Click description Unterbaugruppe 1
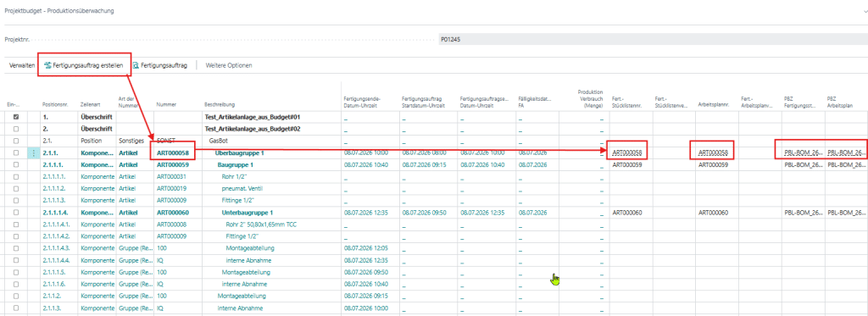This screenshot has height=316, width=868. 248,213
